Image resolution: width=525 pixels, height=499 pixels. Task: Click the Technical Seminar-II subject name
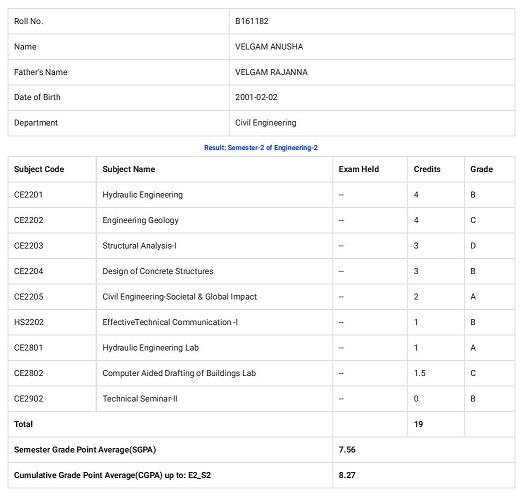(140, 399)
